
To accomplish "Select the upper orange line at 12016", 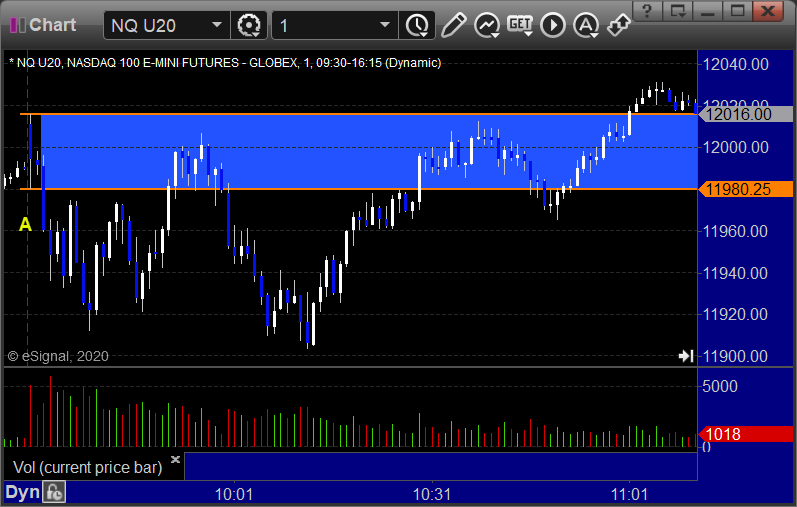I will [358, 114].
